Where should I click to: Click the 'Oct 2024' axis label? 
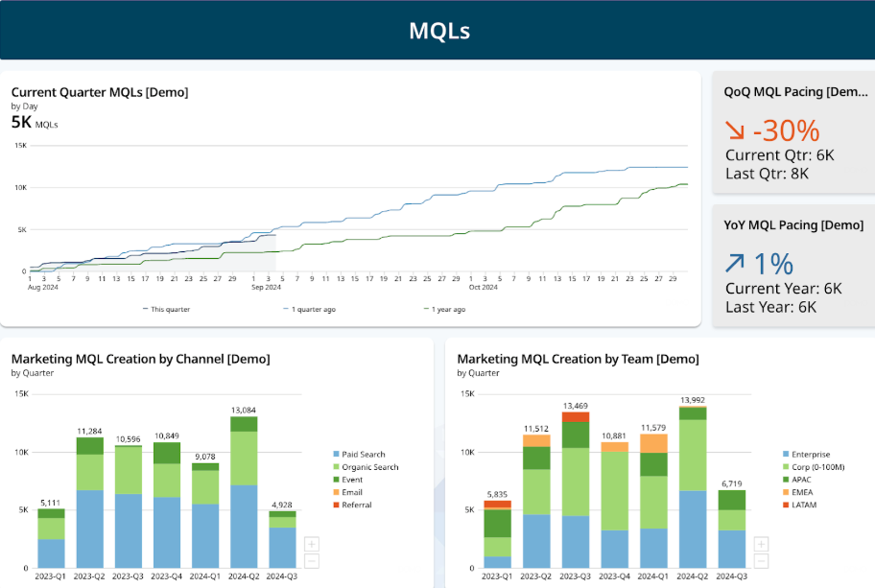pyautogui.click(x=484, y=288)
